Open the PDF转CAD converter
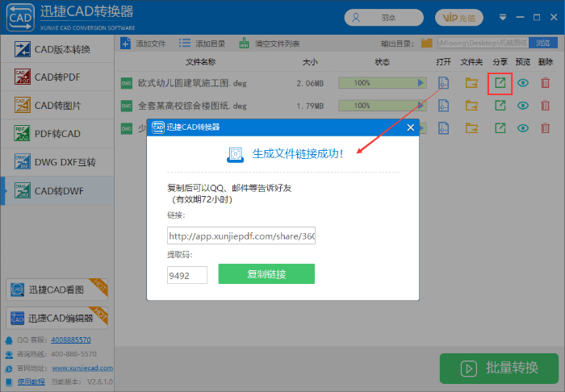The height and width of the screenshot is (392, 565). (57, 134)
